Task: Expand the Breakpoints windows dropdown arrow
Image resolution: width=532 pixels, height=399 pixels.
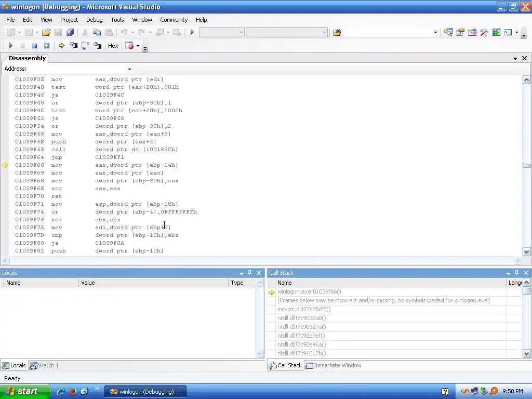Action: (x=138, y=46)
